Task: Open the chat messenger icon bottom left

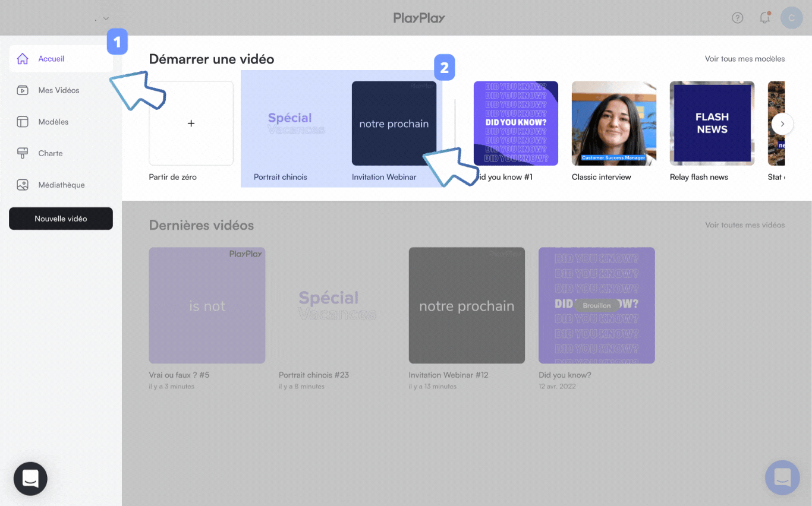Action: click(30, 478)
